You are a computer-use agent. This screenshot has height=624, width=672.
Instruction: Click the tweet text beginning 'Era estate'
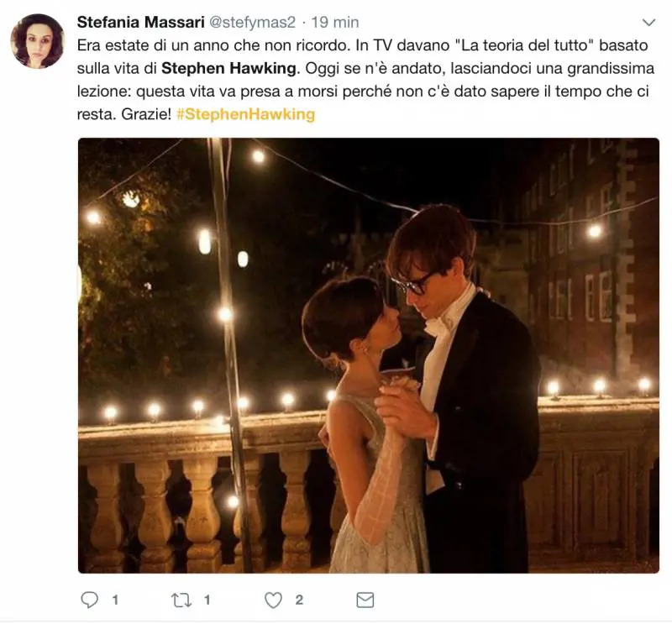pyautogui.click(x=365, y=80)
